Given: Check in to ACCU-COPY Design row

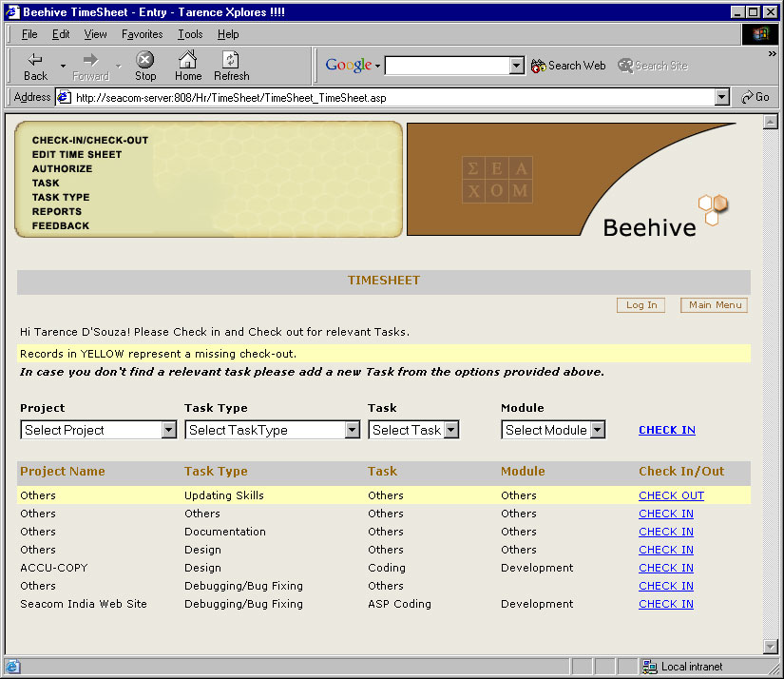Looking at the screenshot, I should tap(666, 568).
